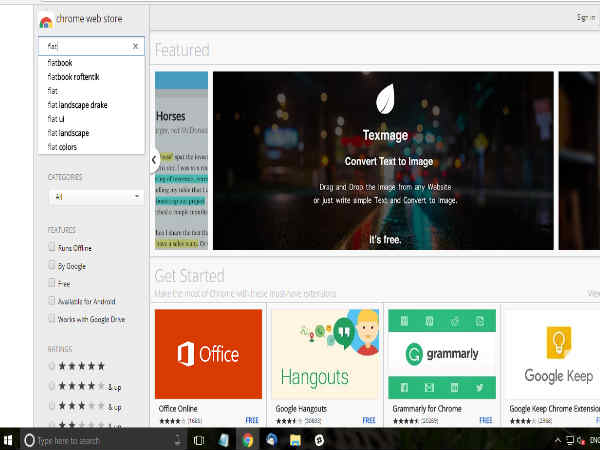Screen dimensions: 600x450
Task: Enable the 'Free' feature checkbox
Action: click(52, 283)
